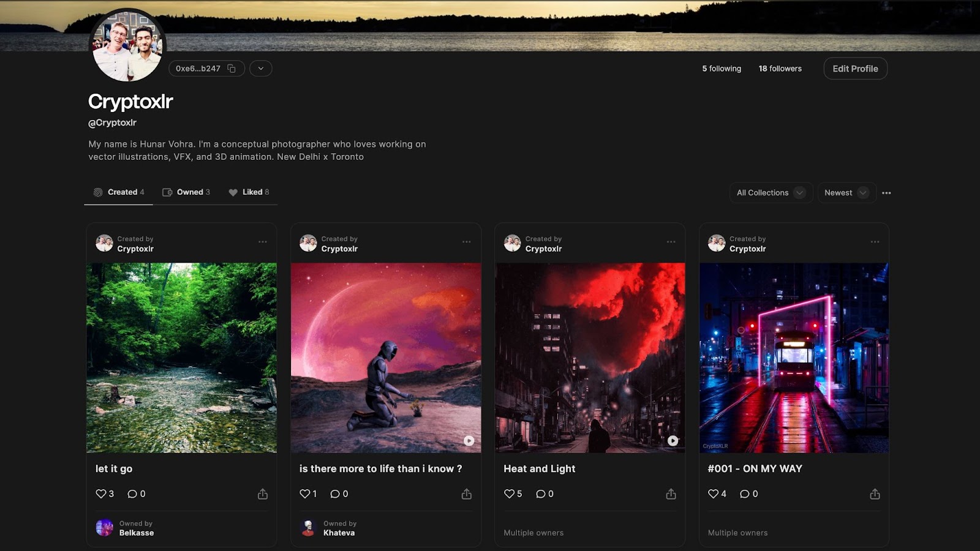This screenshot has width=980, height=551.
Task: Open the let it go title link
Action: coord(114,468)
